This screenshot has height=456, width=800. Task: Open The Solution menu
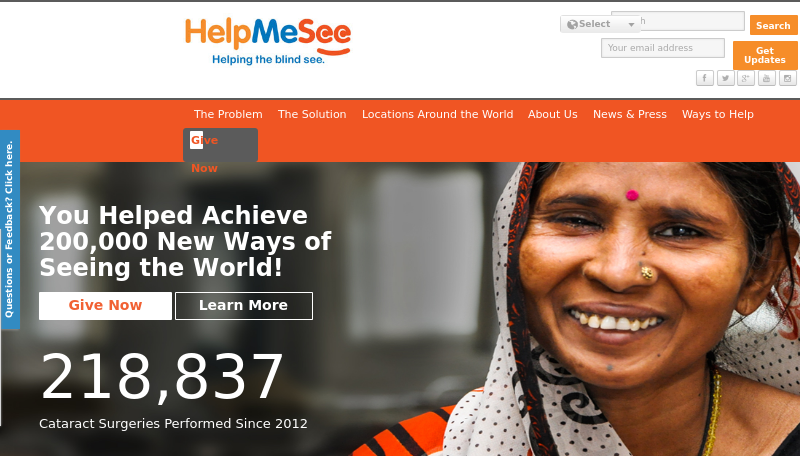(x=312, y=114)
